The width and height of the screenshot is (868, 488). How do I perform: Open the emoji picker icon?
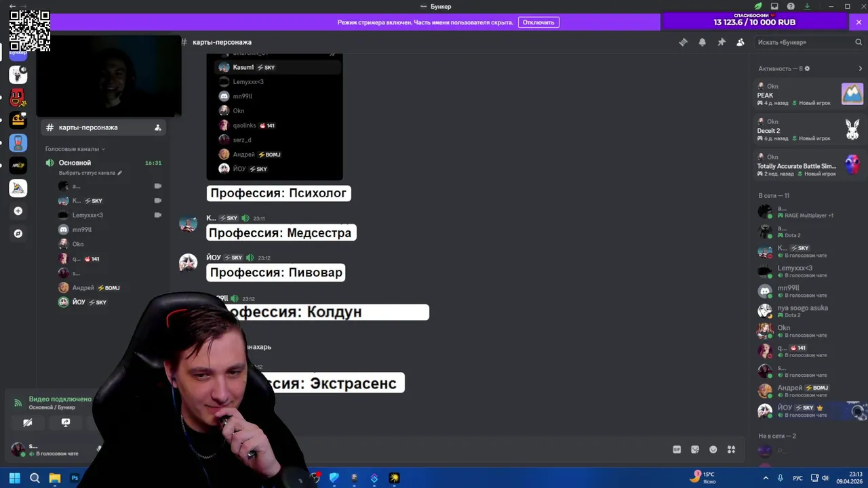[713, 449]
